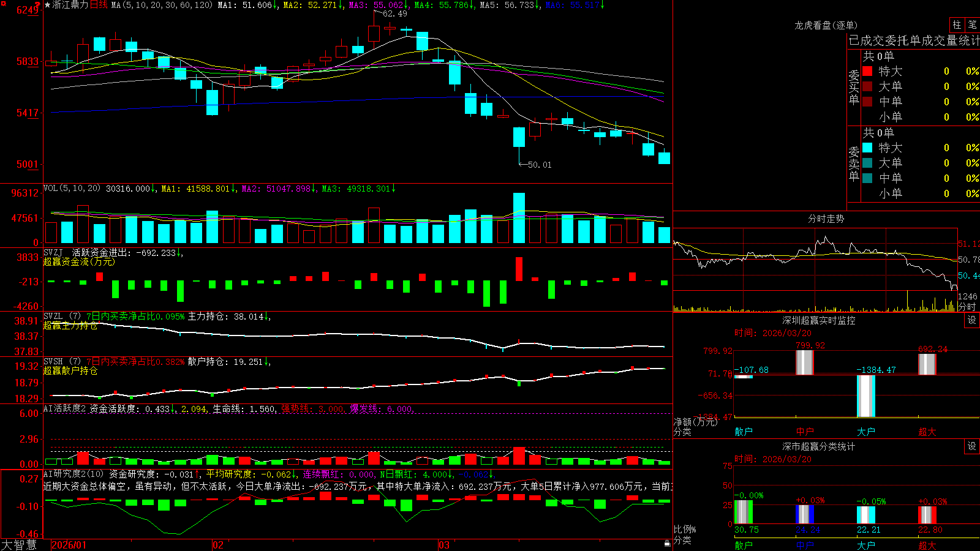
Task: Click the AI研究度2(10) indicator label
Action: pyautogui.click(x=74, y=474)
